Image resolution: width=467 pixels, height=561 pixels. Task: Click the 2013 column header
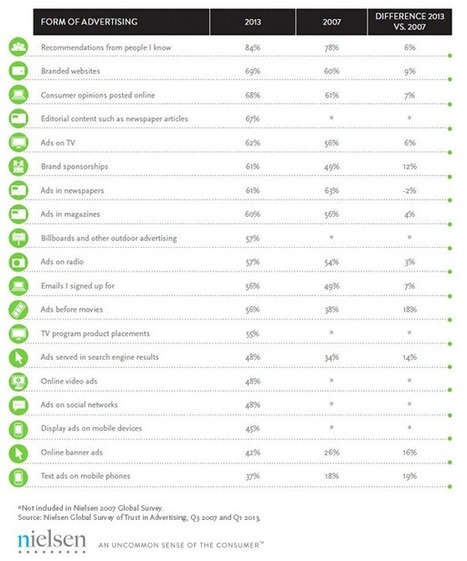[x=253, y=22]
